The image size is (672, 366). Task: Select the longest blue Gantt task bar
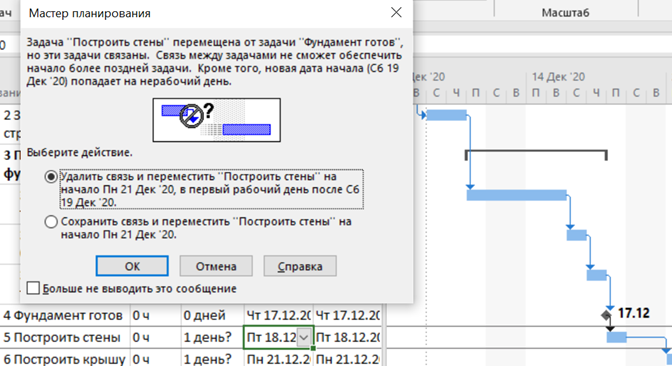click(516, 195)
